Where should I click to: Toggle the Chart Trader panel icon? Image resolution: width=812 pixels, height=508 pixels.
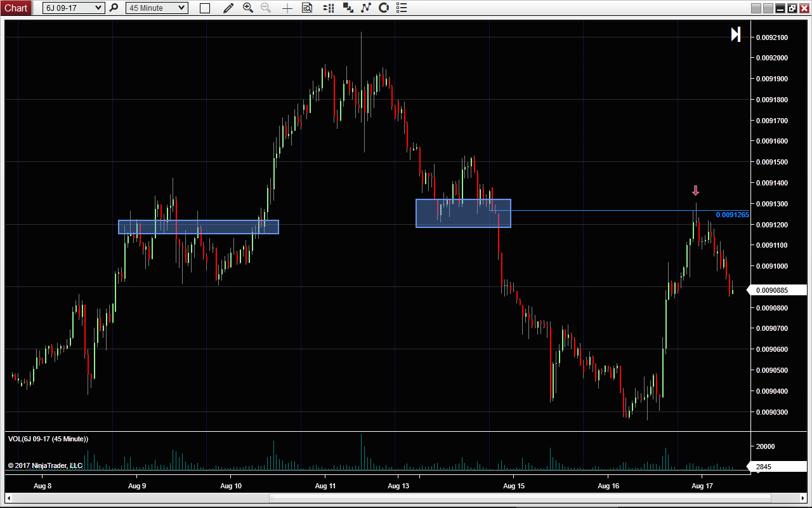coord(329,8)
